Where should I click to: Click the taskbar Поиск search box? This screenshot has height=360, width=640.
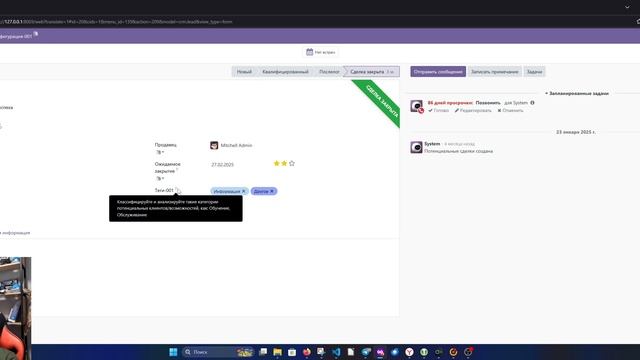218,352
